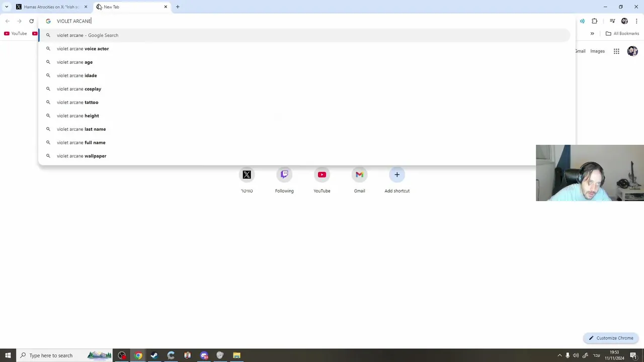Show hidden system tray icons
Image resolution: width=644 pixels, height=362 pixels.
point(559,355)
